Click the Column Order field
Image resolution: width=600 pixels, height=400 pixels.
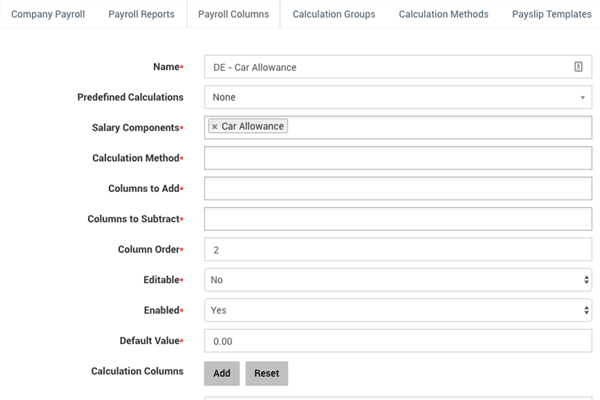coord(398,250)
